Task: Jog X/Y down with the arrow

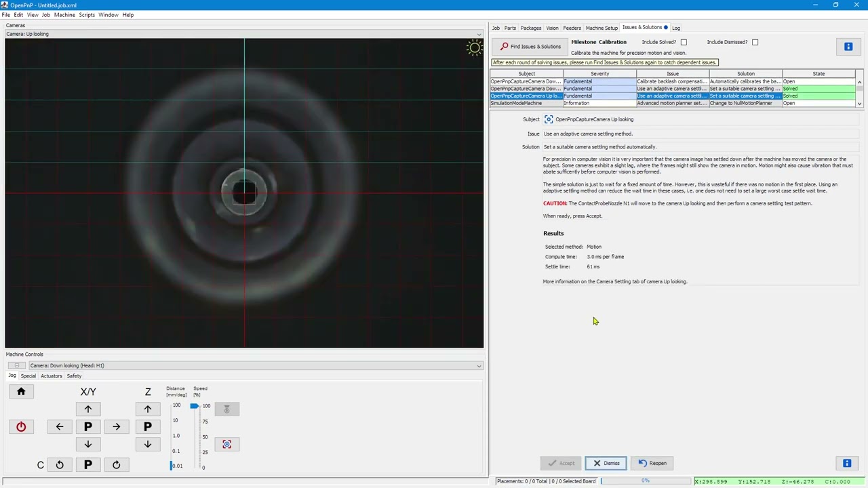Action: click(x=87, y=445)
